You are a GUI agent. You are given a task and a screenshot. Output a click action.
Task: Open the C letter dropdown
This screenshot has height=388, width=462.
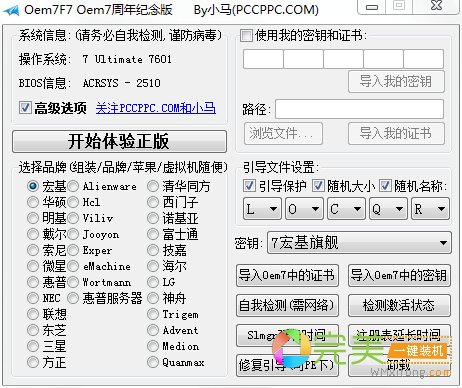(x=346, y=209)
